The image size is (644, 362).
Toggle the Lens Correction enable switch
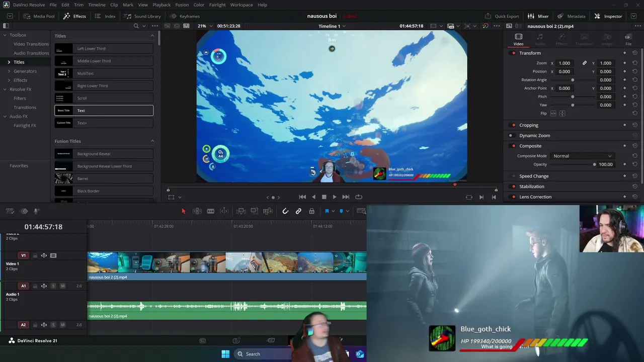click(513, 197)
